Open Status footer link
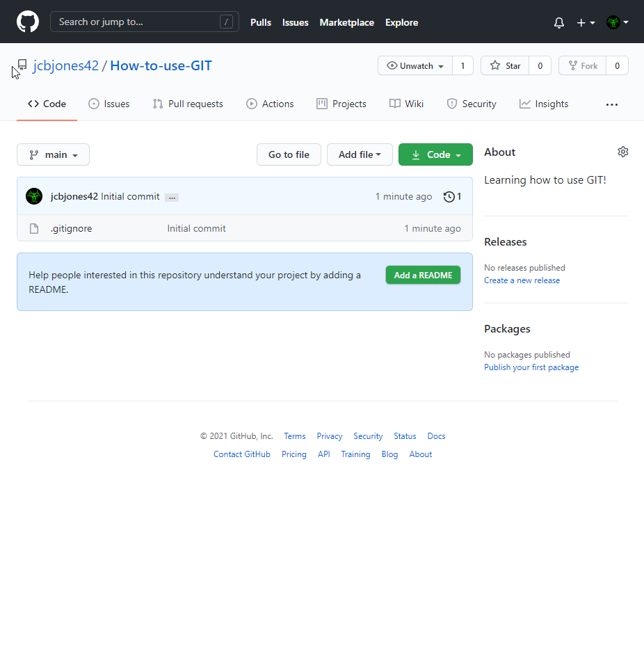 click(405, 436)
